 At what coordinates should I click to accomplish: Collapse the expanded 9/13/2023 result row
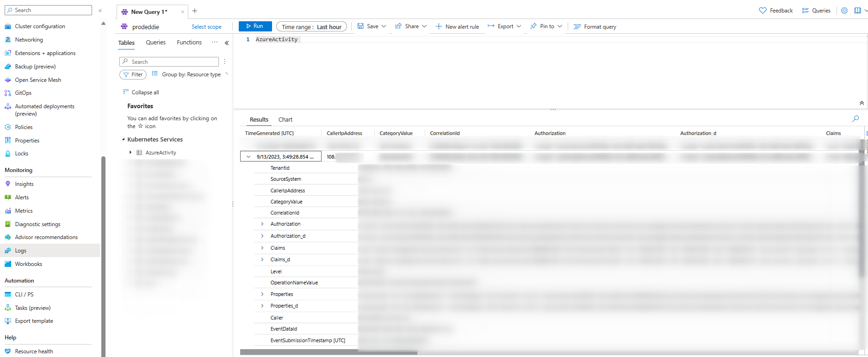coord(248,157)
